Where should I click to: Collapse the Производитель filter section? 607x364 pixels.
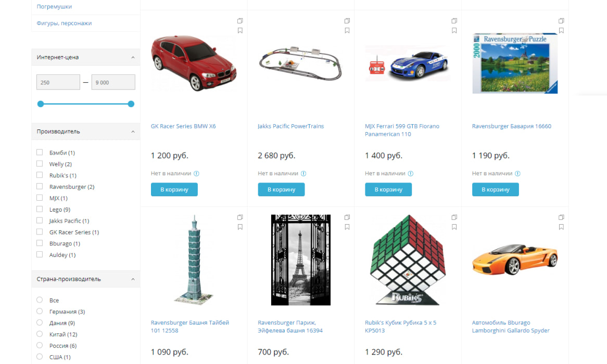[133, 132]
